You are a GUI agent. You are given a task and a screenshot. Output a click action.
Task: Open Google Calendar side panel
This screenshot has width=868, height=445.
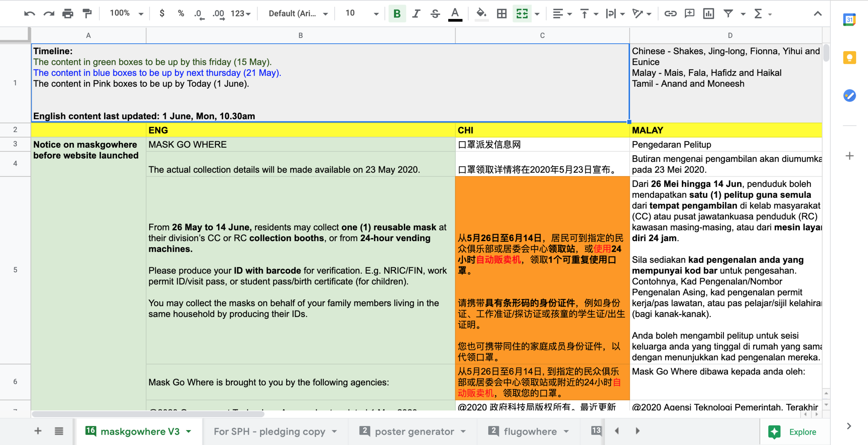849,19
